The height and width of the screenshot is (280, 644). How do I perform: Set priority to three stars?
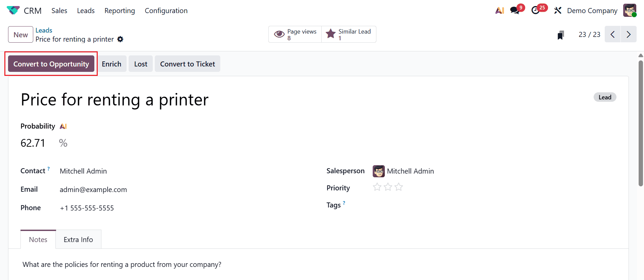399,187
